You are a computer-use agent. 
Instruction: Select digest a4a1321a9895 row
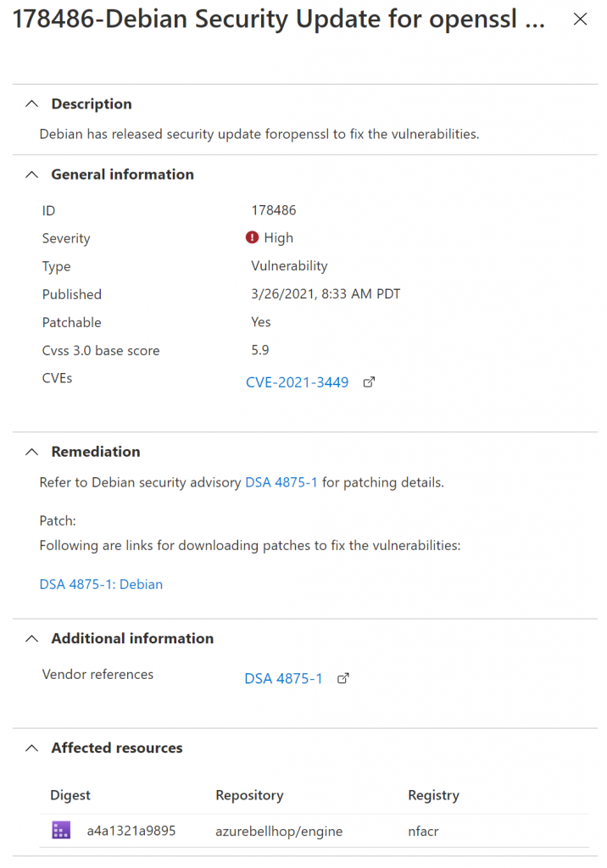[x=314, y=831]
